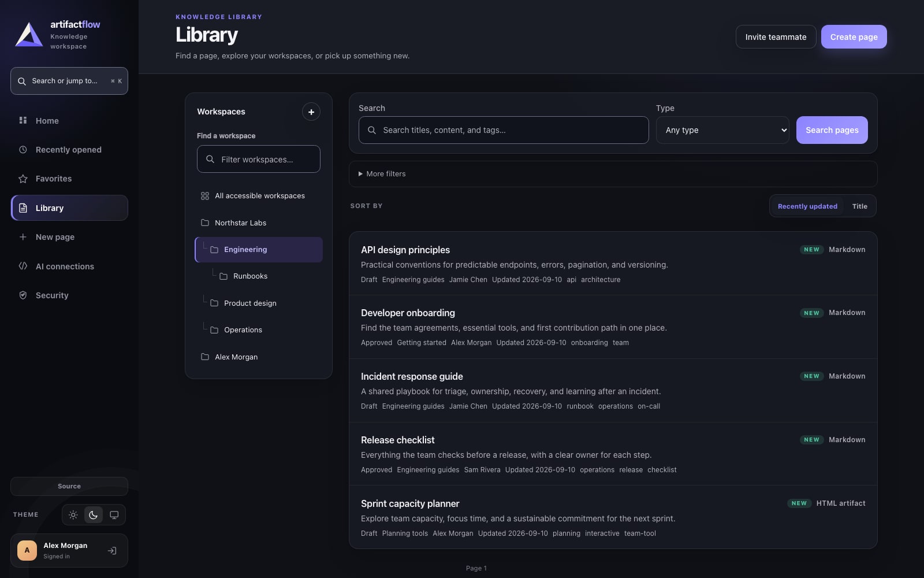Click the Create page button
This screenshot has width=924, height=578.
(x=854, y=37)
